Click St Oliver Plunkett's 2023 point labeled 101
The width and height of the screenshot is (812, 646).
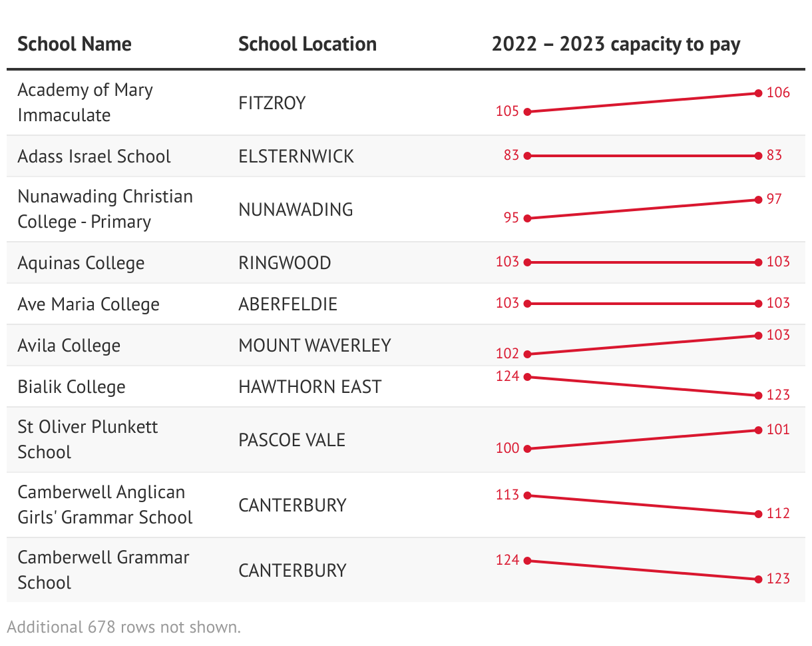(x=758, y=430)
